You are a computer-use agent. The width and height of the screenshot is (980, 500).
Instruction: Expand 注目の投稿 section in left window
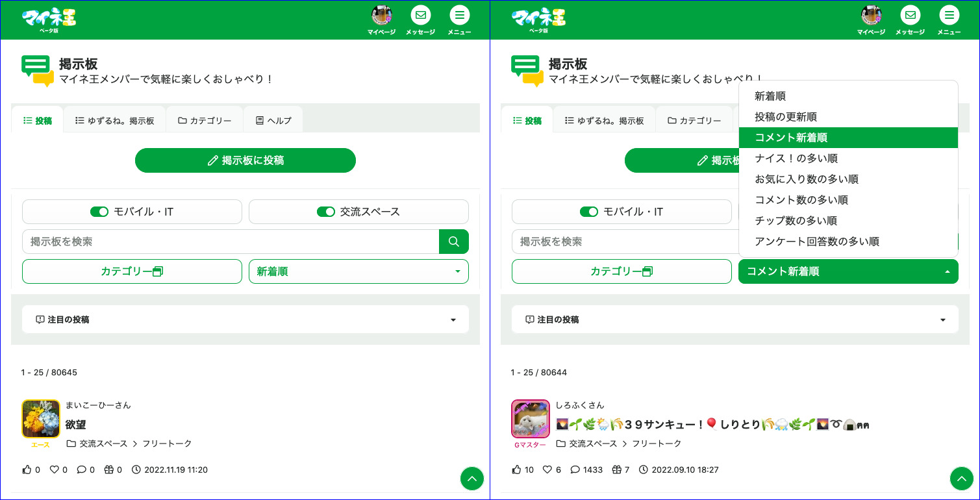[x=245, y=319]
